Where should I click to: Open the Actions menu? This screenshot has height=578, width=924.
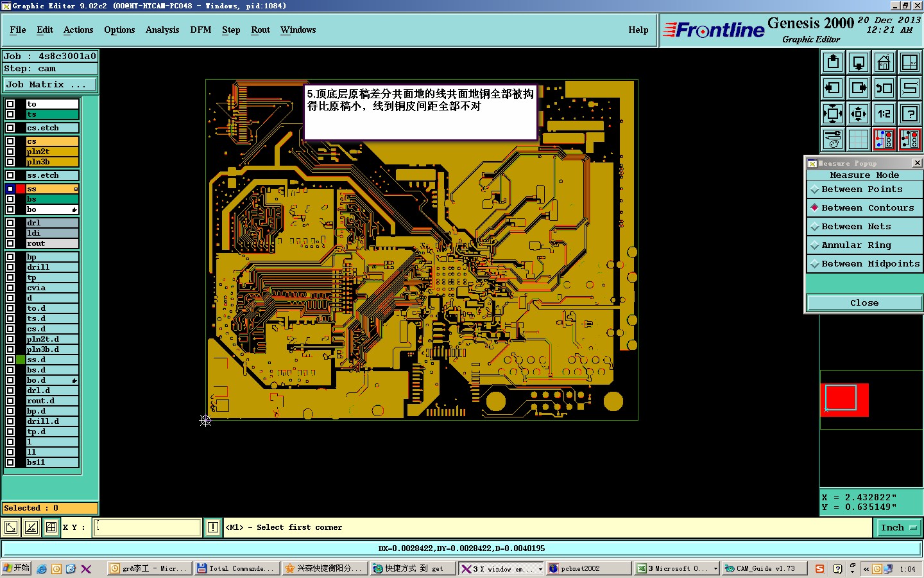tap(78, 30)
